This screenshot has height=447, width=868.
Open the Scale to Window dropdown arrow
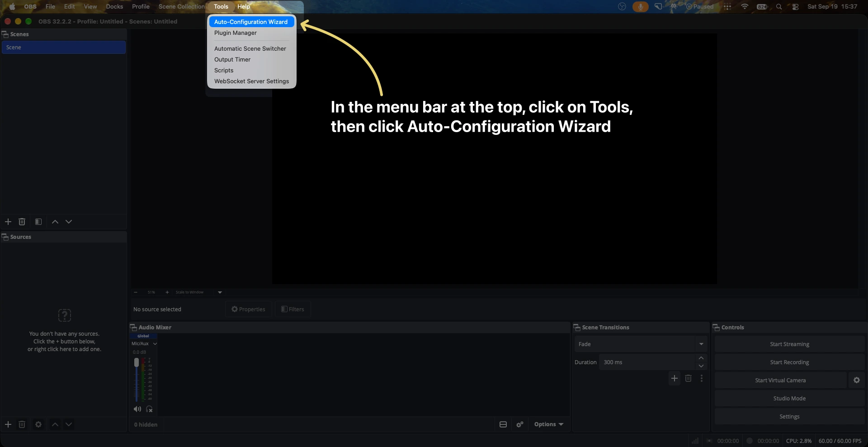(x=220, y=292)
